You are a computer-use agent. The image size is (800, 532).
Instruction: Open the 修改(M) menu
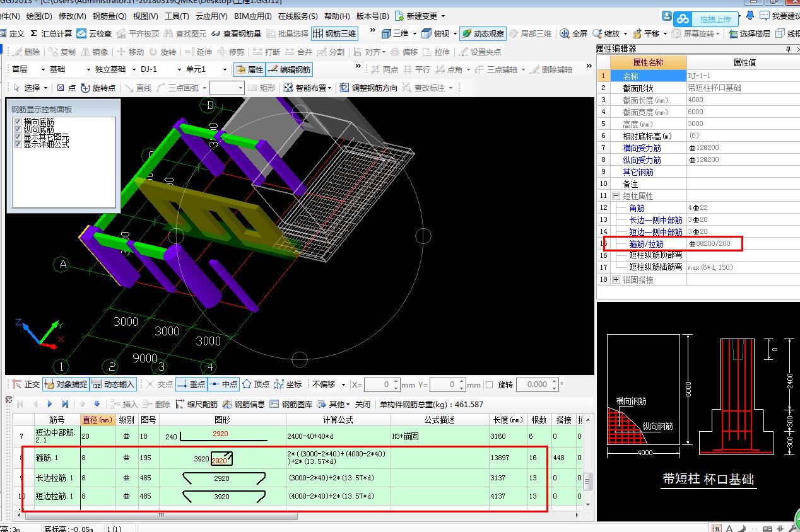(73, 16)
